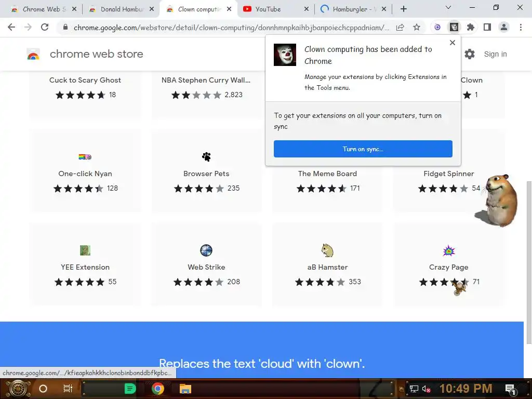Share this page using the address bar icon
This screenshot has height=399, width=532.
coord(401,27)
